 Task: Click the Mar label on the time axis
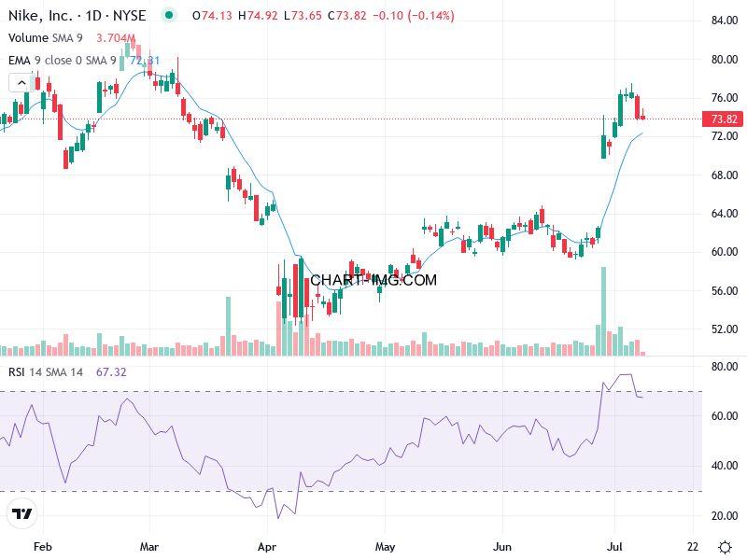coord(149,547)
